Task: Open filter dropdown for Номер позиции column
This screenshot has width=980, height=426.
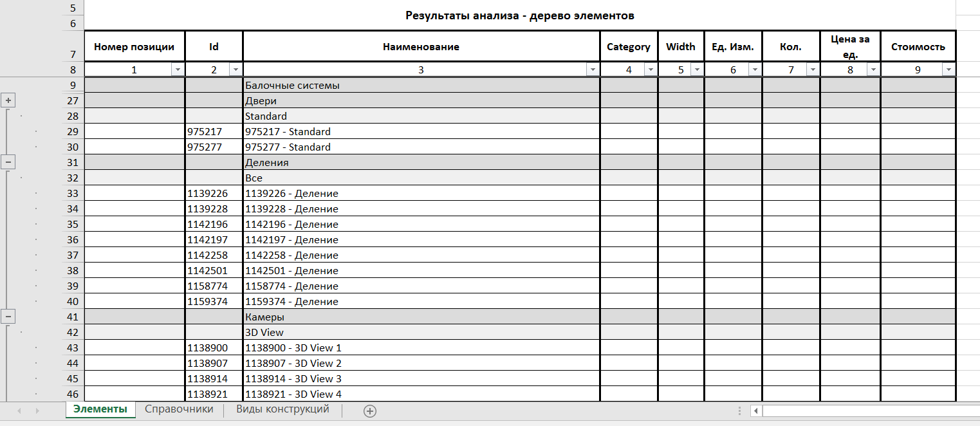Action: pyautogui.click(x=178, y=70)
